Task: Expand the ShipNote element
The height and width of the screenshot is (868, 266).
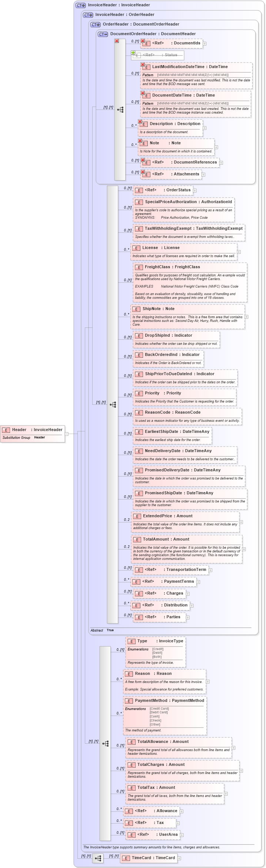Action: [246, 317]
